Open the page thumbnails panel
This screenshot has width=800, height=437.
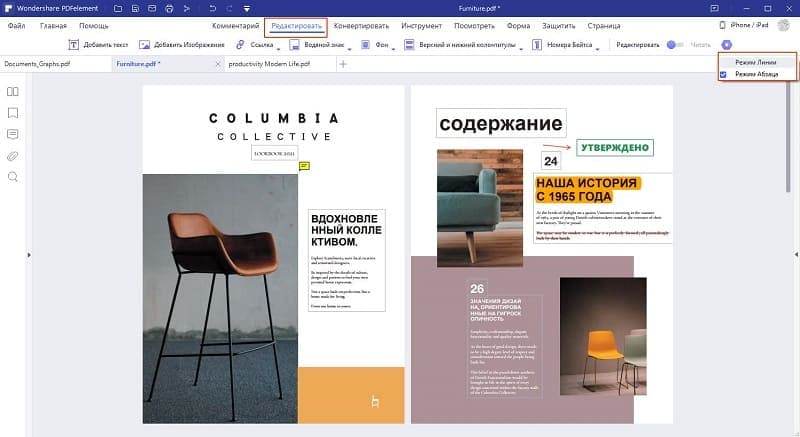[13, 91]
